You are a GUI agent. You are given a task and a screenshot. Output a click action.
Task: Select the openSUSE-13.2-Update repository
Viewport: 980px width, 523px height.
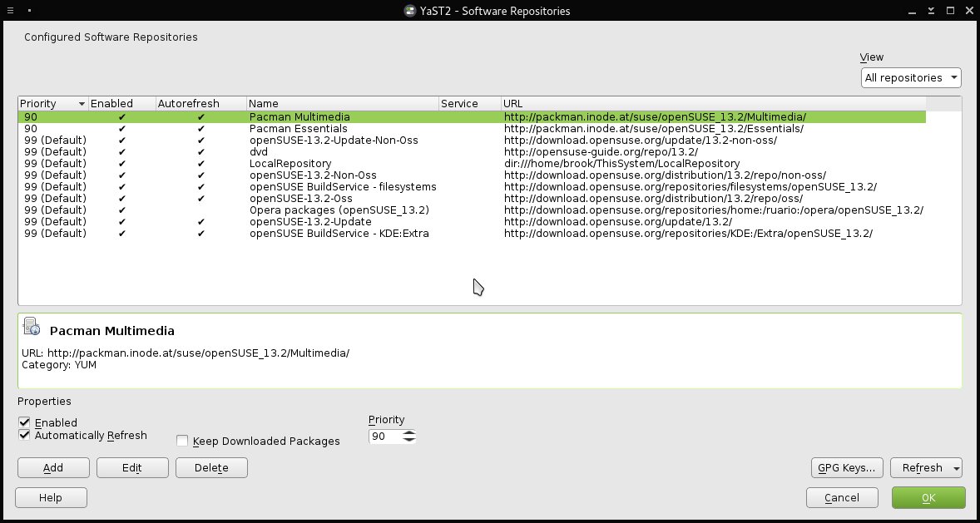472,222
